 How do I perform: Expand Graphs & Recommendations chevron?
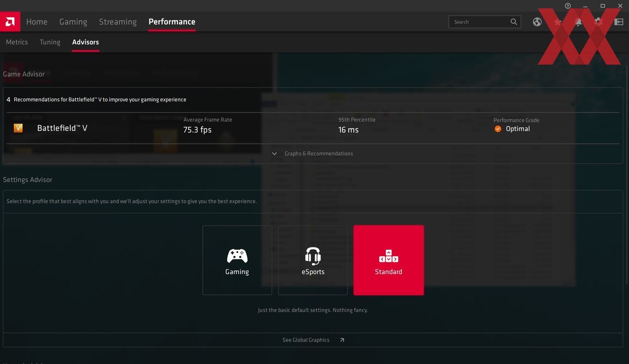tap(274, 154)
